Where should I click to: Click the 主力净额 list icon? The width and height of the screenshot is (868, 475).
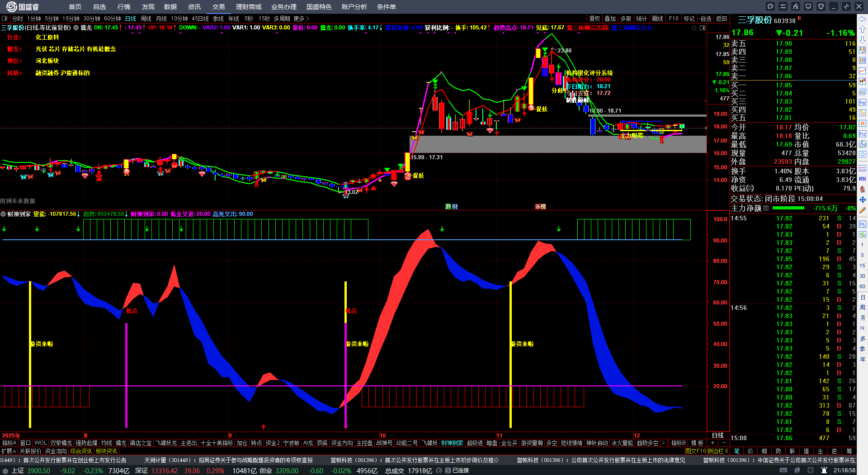click(x=766, y=208)
